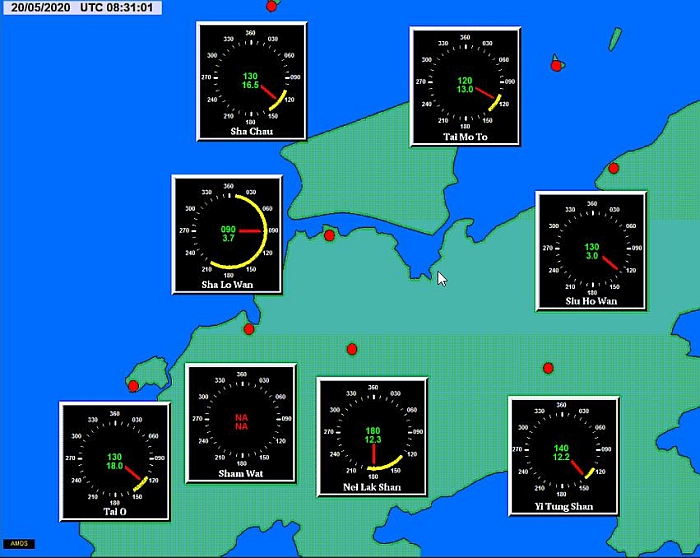Click the red wind needle in Tai Mo To gauge
Screen dimensions: 700x558
pos(485,93)
